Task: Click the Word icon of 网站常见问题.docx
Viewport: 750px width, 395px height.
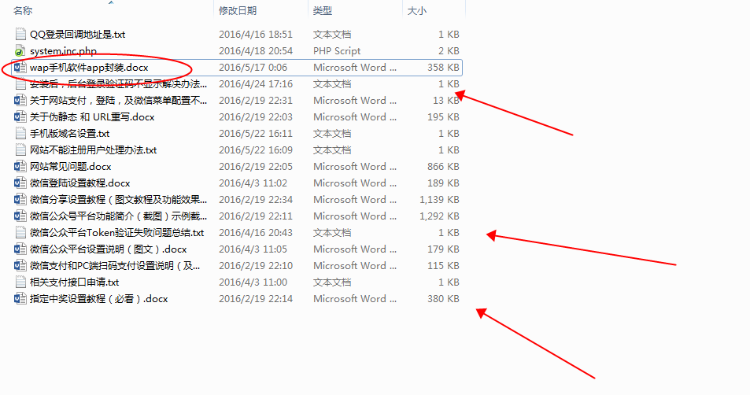Action: coord(20,166)
